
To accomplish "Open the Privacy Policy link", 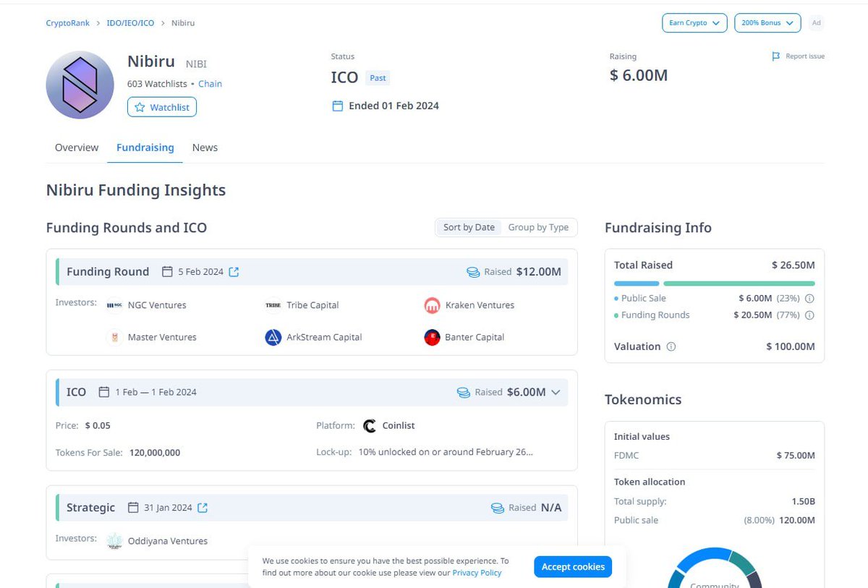I will click(x=477, y=573).
